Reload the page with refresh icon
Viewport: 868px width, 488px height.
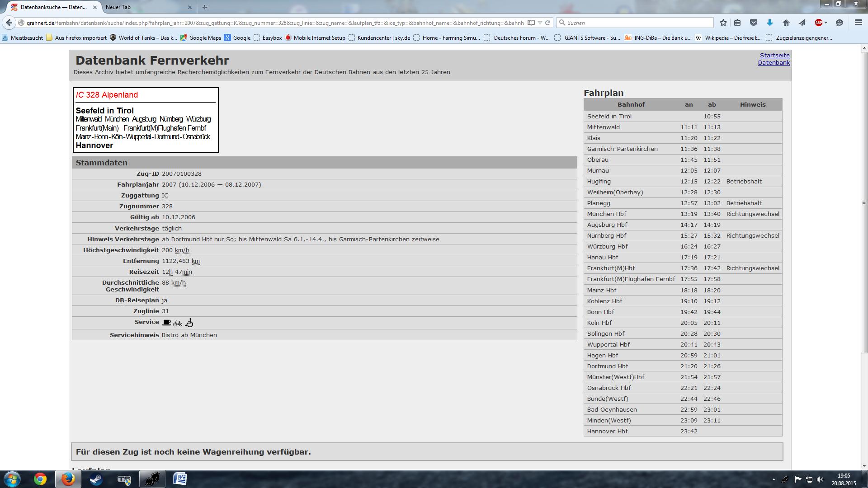(547, 23)
